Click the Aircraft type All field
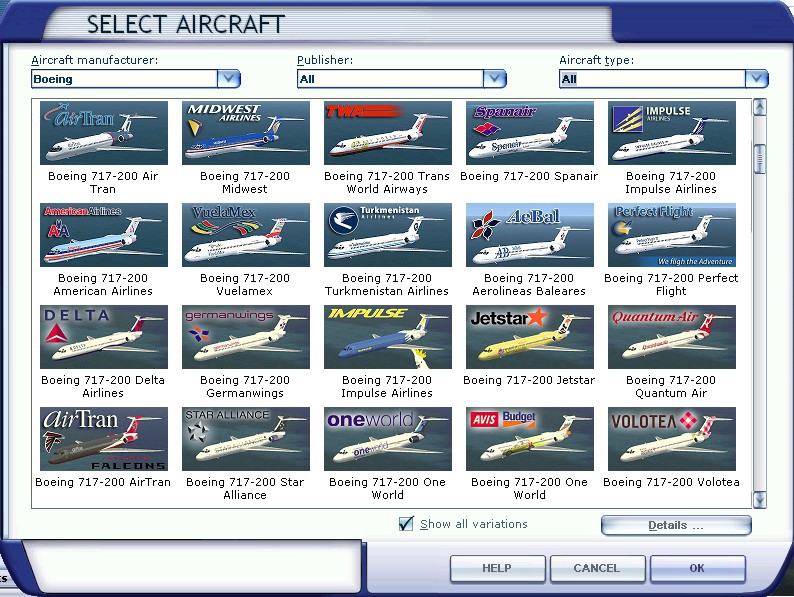The height and width of the screenshot is (597, 794). [653, 78]
